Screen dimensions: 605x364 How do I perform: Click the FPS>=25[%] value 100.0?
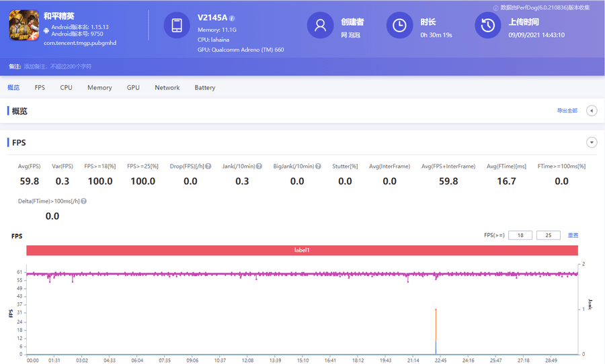click(x=143, y=181)
